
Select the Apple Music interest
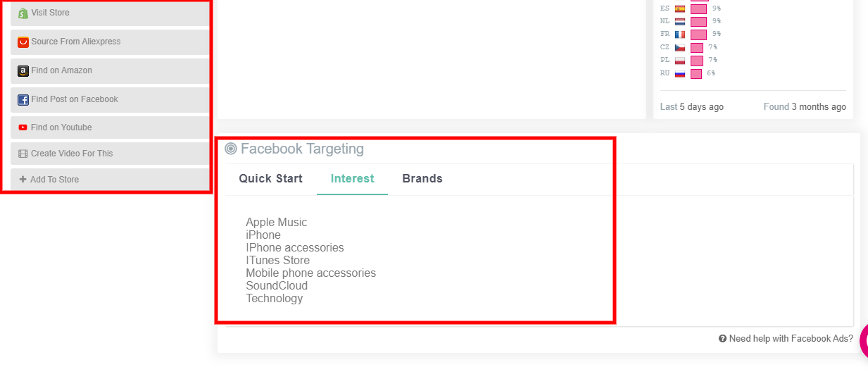277,223
